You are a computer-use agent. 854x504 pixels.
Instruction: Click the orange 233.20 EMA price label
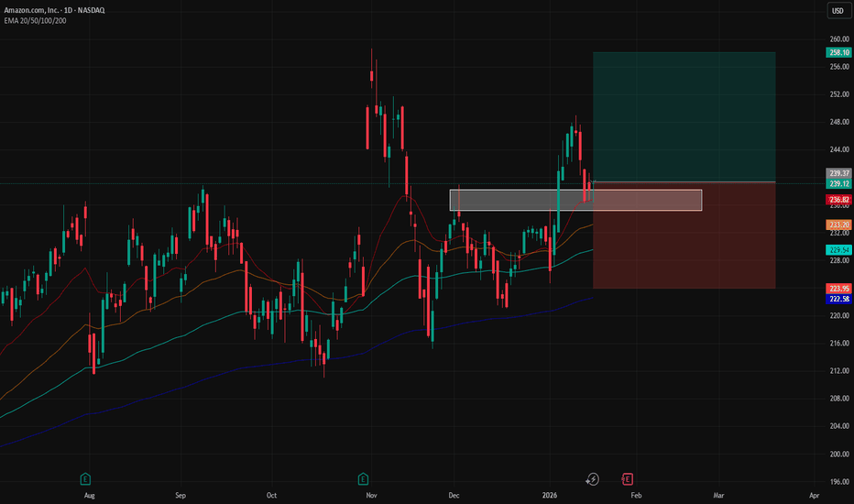click(838, 225)
